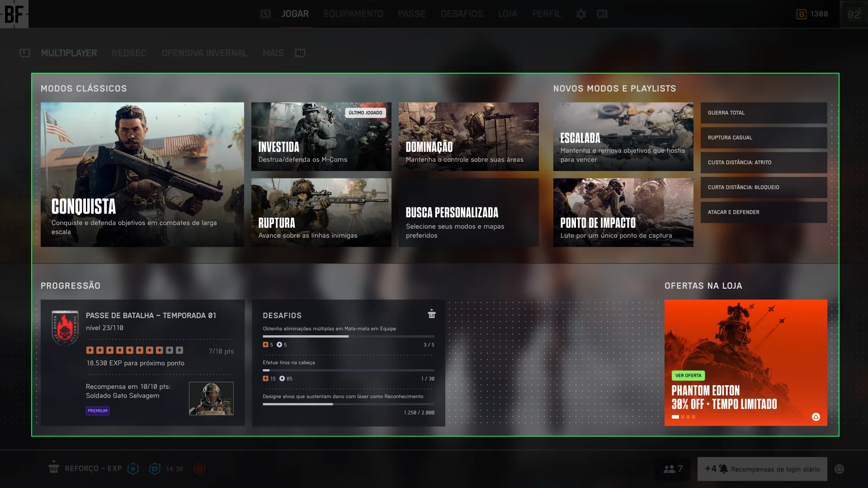Open the EQUIPAMENTO menu tab
Viewport: 868px width, 488px height.
pos(353,14)
